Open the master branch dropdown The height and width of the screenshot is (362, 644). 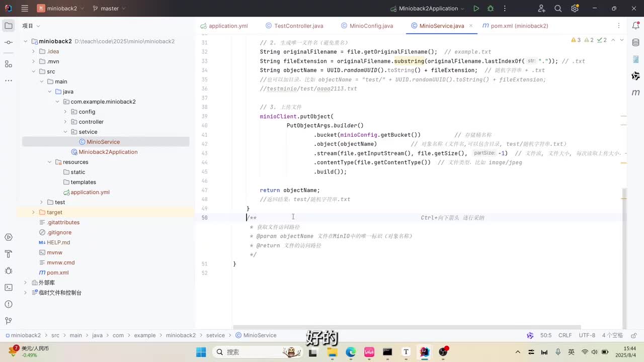[109, 9]
